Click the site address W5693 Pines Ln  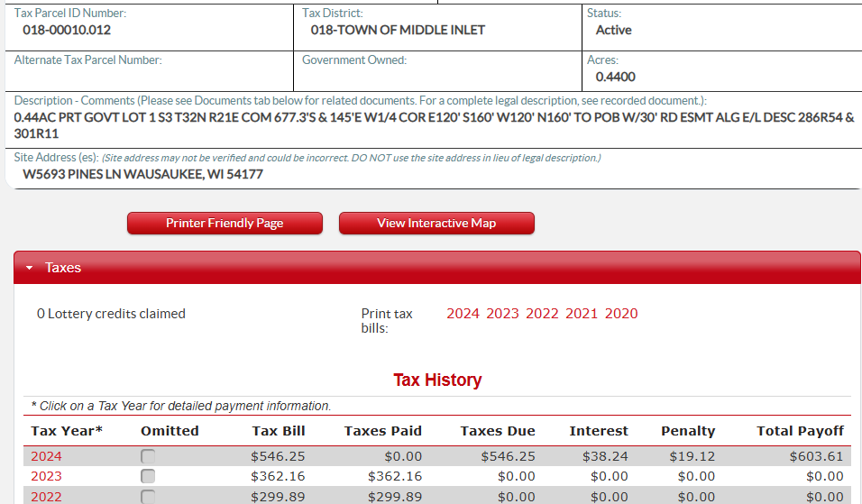click(142, 174)
